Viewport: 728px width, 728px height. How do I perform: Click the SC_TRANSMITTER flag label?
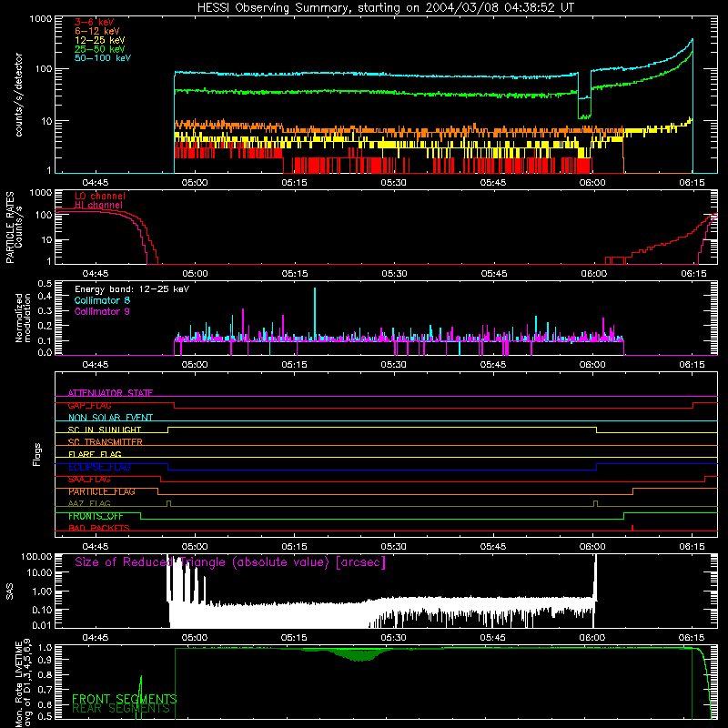(x=106, y=442)
